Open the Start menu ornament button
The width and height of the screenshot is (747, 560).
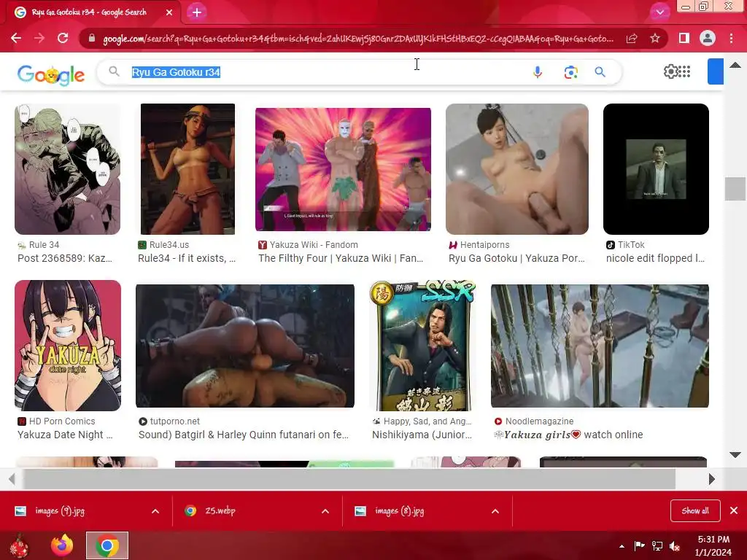click(20, 545)
